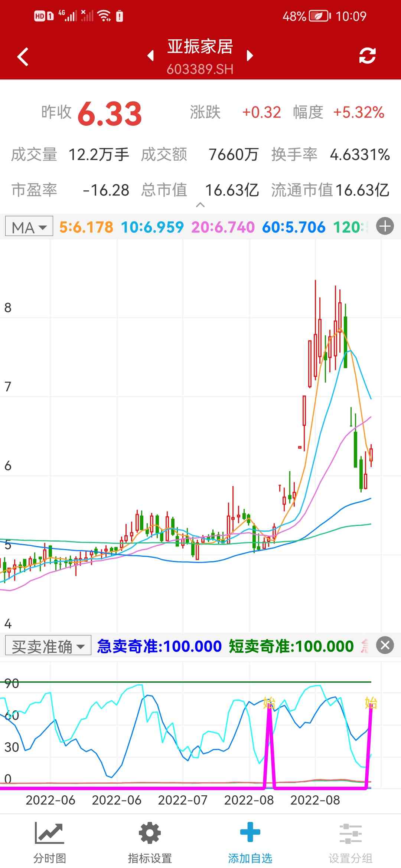The width and height of the screenshot is (401, 868).
Task: Tap the back arrow in header
Action: click(23, 57)
